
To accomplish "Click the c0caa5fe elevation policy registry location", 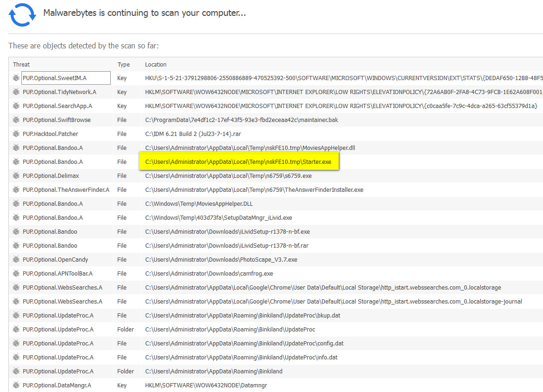I will coord(341,106).
